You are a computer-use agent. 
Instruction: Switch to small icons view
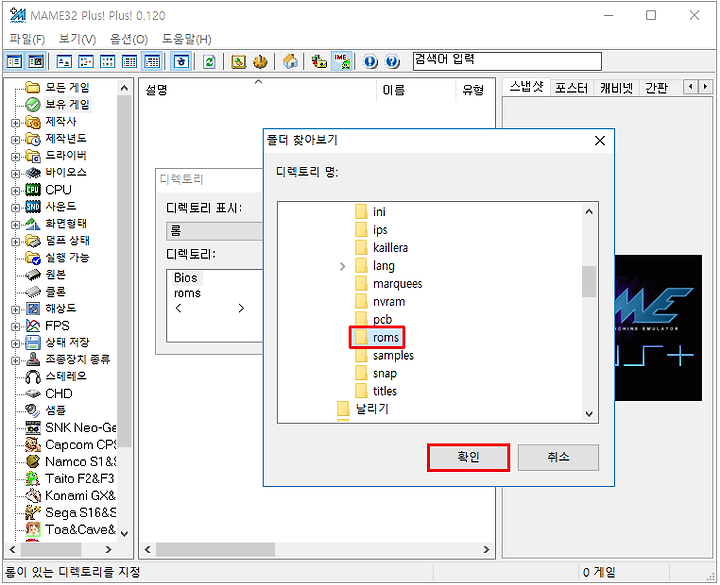pos(86,61)
